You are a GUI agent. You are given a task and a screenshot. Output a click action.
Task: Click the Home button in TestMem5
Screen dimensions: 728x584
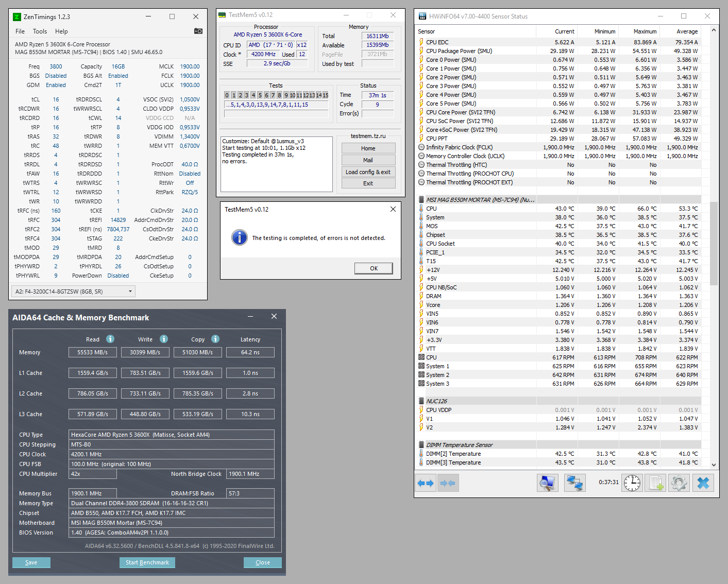click(x=368, y=148)
